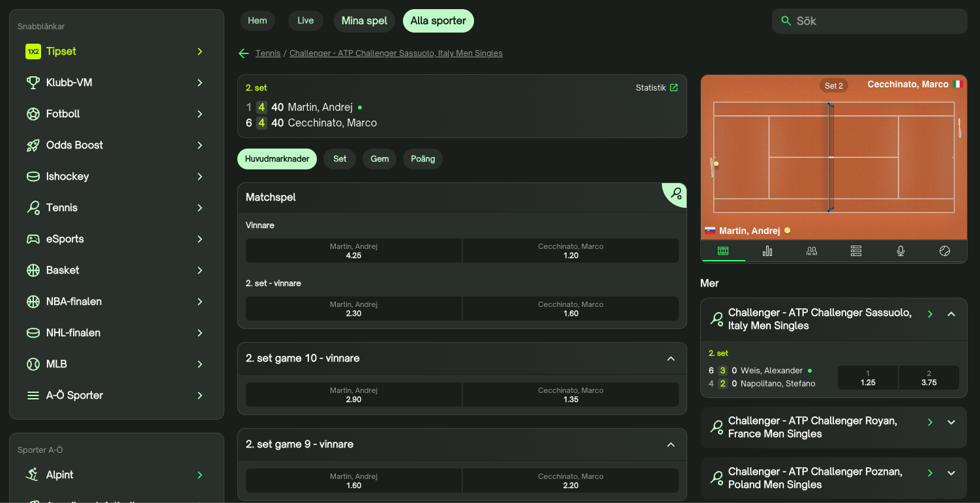Open the Mina spel tab

point(364,21)
